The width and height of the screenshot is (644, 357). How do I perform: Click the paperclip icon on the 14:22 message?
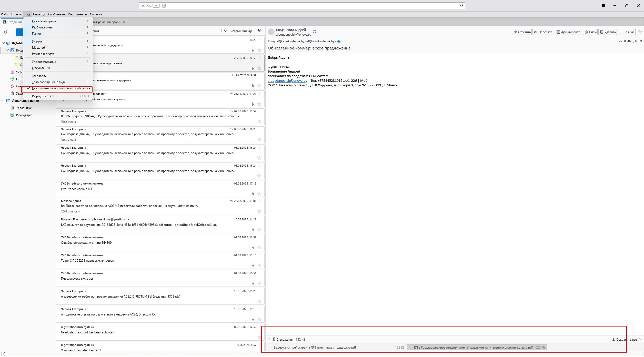point(253,50)
